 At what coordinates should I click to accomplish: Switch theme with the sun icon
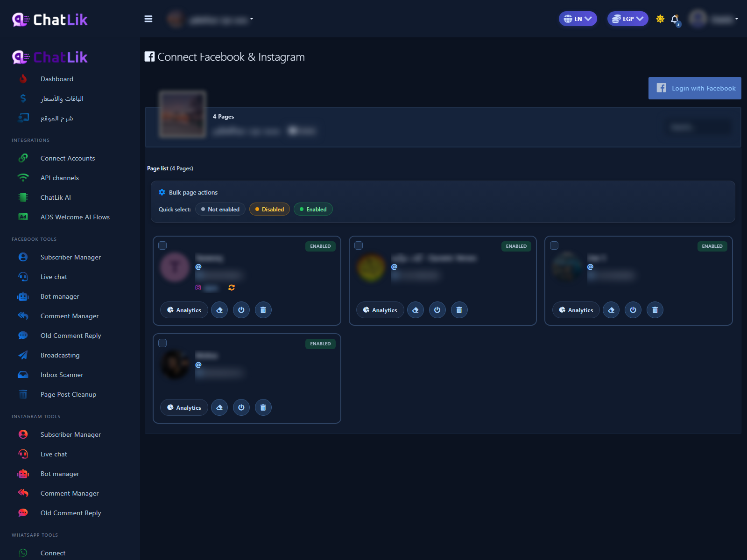click(x=660, y=19)
